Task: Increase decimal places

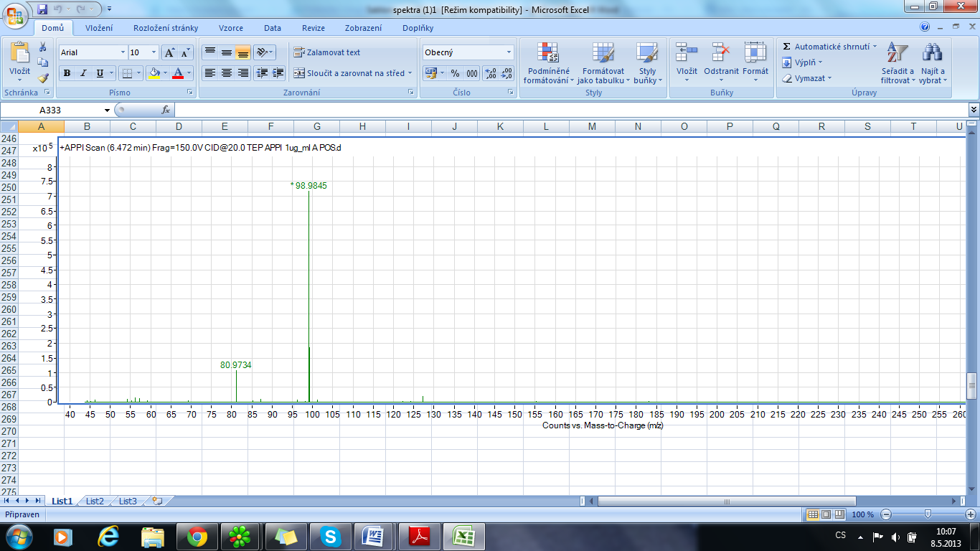Action: pos(490,73)
